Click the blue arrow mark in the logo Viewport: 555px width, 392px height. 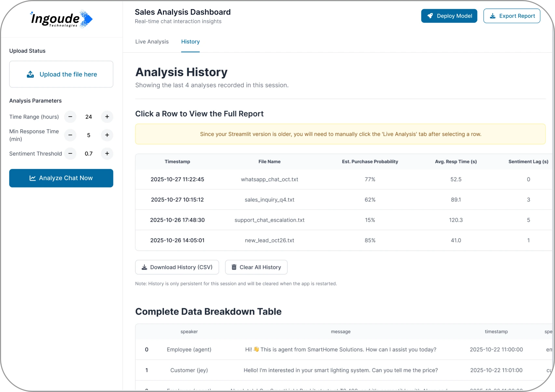[x=87, y=19]
